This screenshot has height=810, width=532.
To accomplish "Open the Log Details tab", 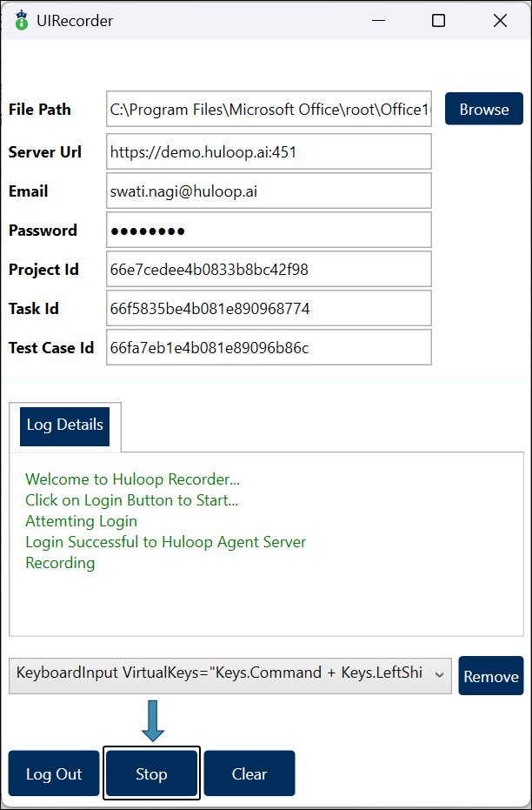I will point(65,426).
